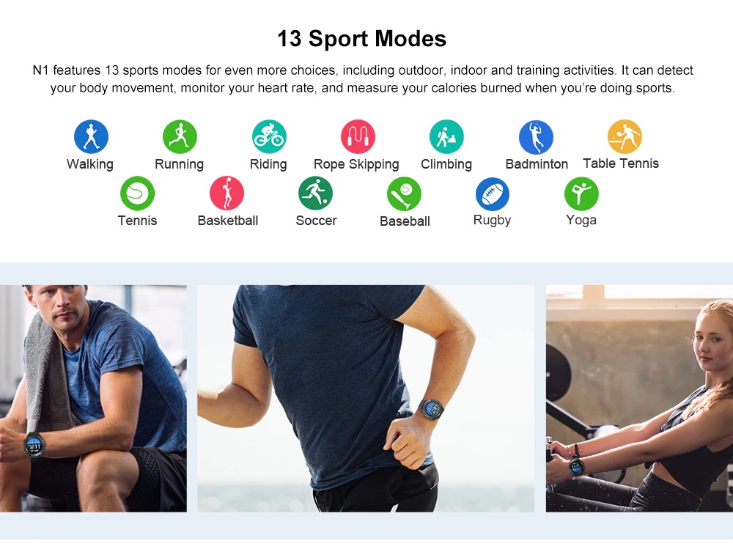Select the Climbing mode icon
Viewport: 733px width, 560px height.
click(x=446, y=136)
